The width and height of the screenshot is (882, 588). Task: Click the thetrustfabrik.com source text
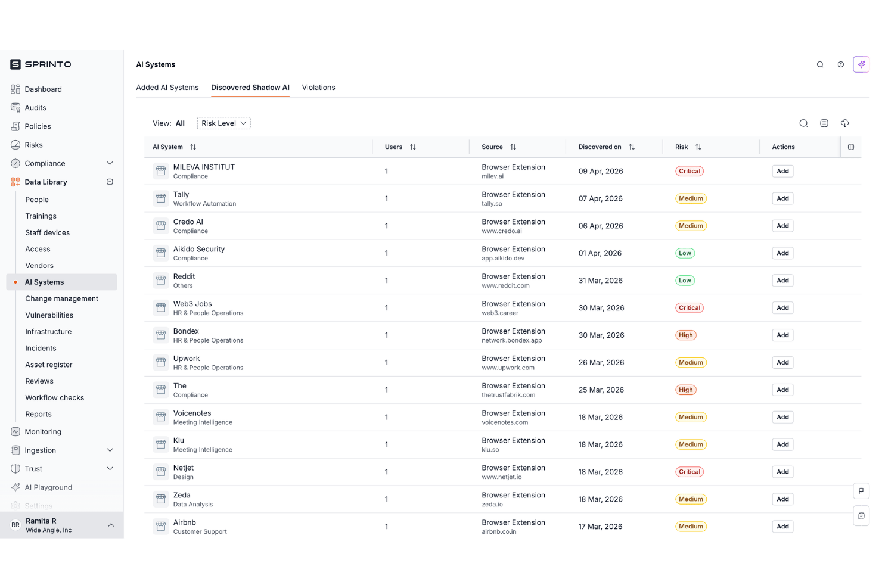tap(508, 395)
